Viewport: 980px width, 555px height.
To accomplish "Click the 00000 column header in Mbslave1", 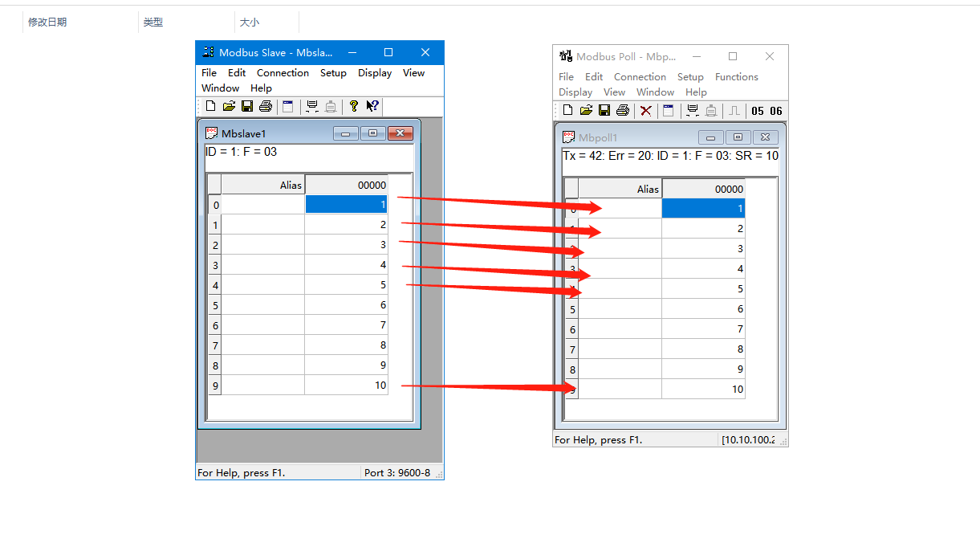I will tap(346, 185).
